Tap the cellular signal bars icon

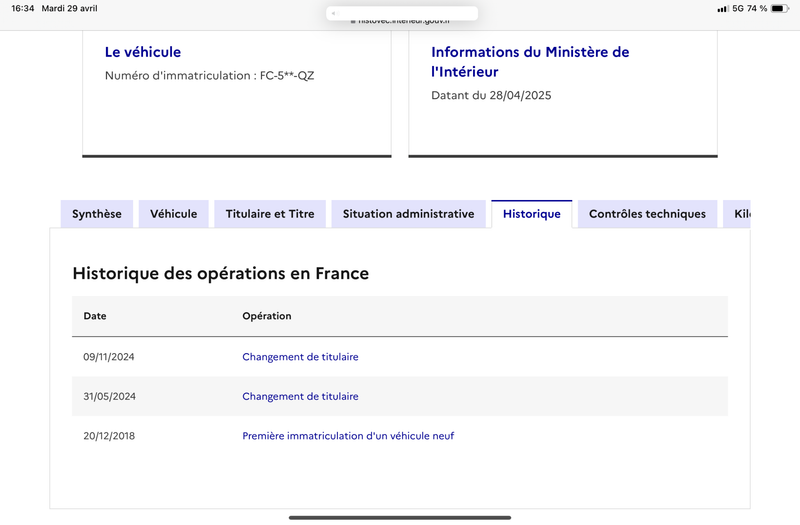click(x=722, y=9)
